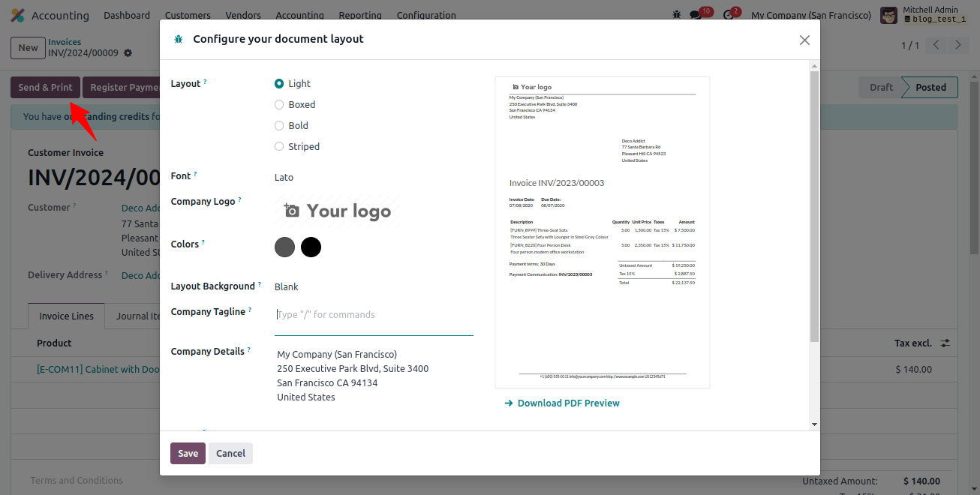Image resolution: width=980 pixels, height=495 pixels.
Task: Open the Invoices breadcrumb link
Action: [x=65, y=42]
